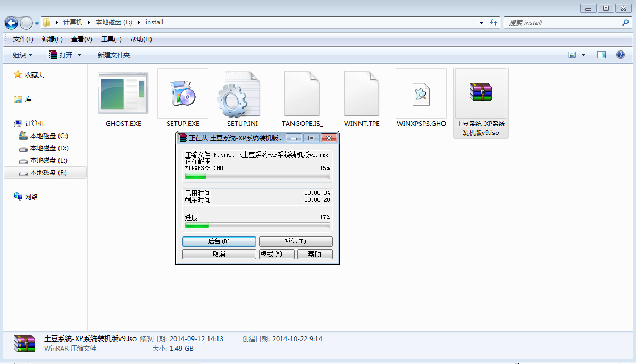Image resolution: width=636 pixels, height=364 pixels.
Task: Select the SETUP.EXE installer icon
Action: 182,94
